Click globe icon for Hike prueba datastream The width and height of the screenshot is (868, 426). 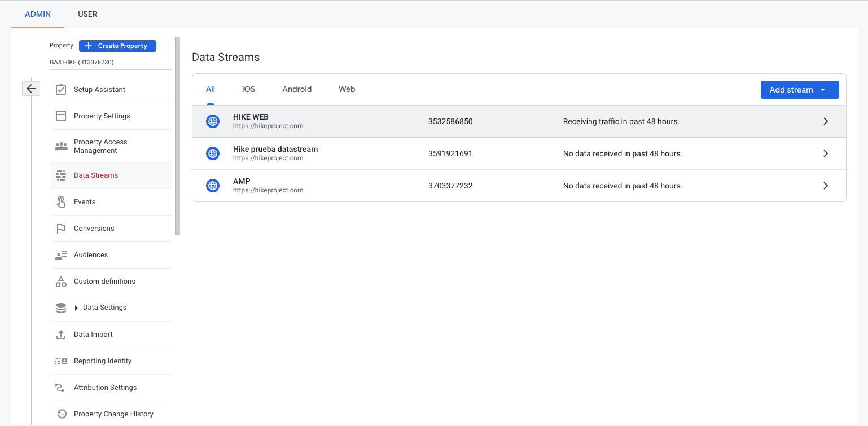[x=213, y=153]
